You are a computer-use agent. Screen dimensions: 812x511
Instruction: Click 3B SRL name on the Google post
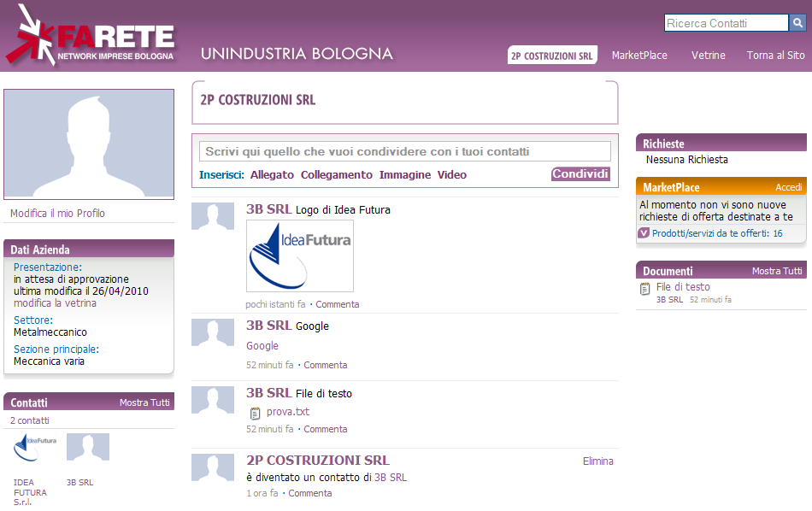(x=268, y=326)
